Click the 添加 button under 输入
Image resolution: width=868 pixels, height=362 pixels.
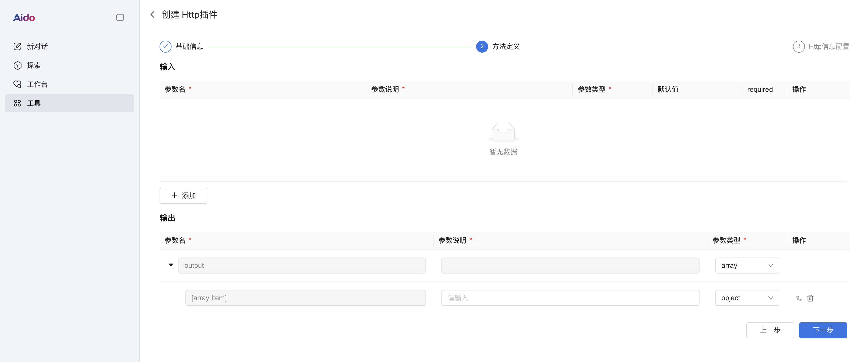tap(183, 195)
